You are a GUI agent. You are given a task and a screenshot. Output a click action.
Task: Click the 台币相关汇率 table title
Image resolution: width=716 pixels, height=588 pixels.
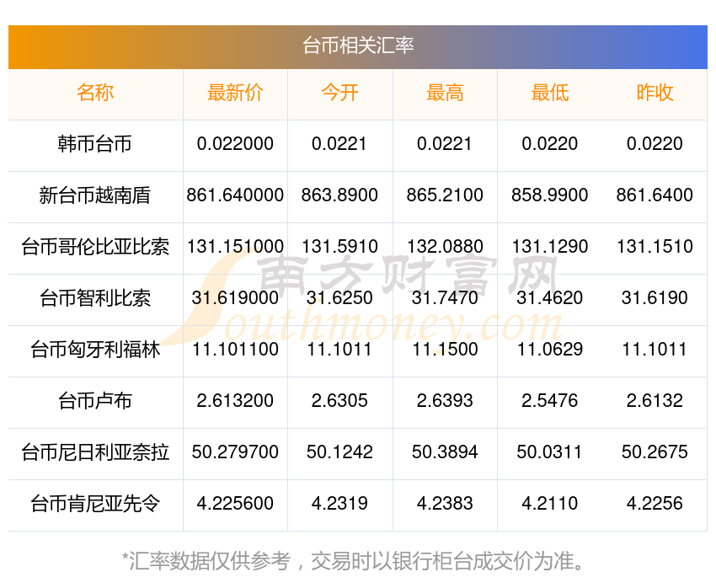click(x=358, y=45)
